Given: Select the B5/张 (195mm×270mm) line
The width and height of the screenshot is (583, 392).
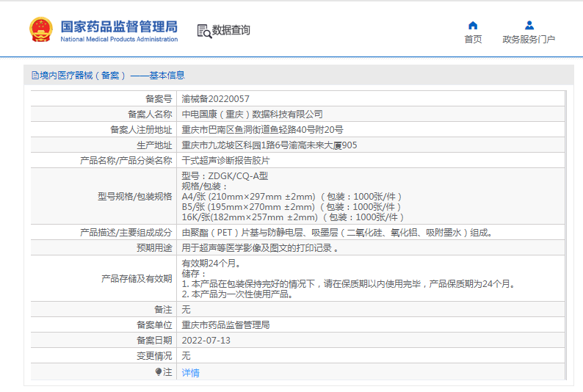Looking at the screenshot, I should click(291, 207).
